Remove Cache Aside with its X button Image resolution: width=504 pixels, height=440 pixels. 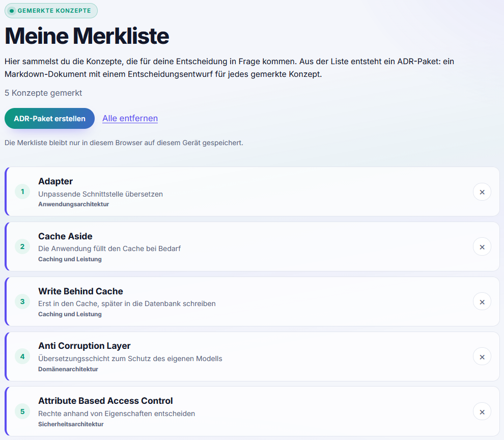click(x=482, y=247)
